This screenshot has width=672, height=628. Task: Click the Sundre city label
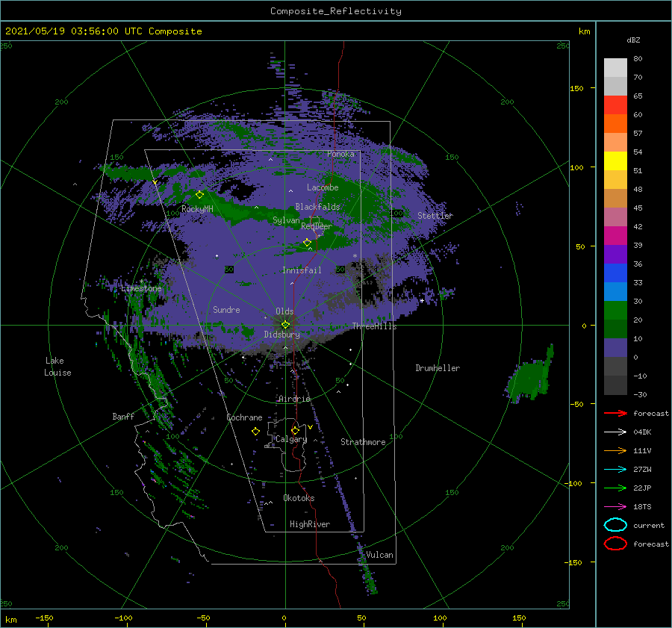tap(227, 309)
